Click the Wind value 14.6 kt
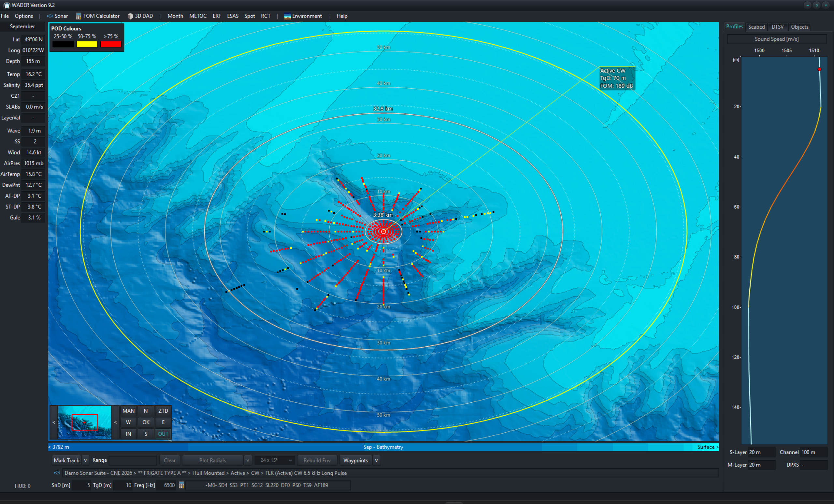The height and width of the screenshot is (504, 834). pos(34,152)
